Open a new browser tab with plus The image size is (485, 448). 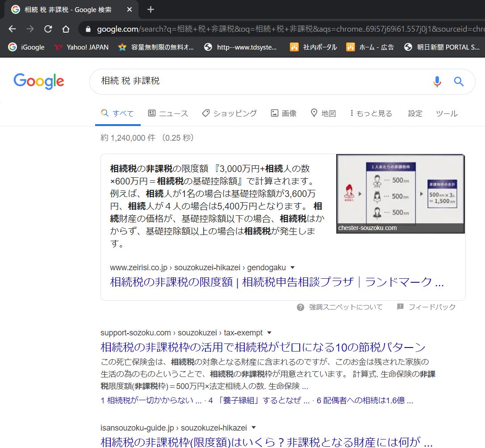[151, 9]
